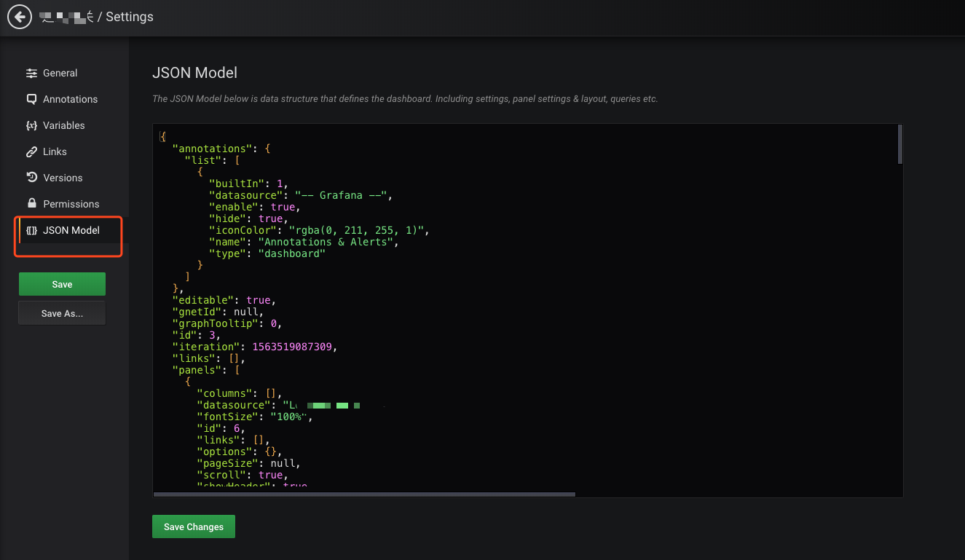Click the JSON editor horizontal scrollbar
Image resolution: width=965 pixels, height=560 pixels.
point(364,494)
